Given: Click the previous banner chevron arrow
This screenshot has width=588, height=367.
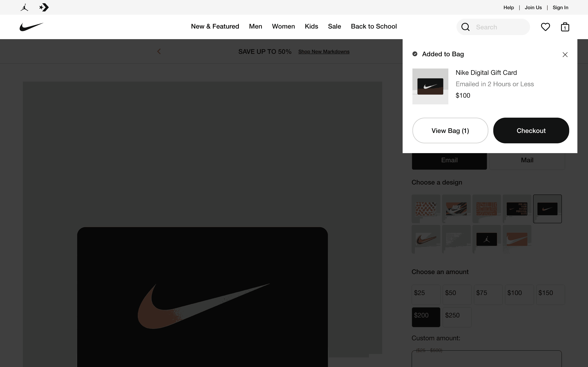Looking at the screenshot, I should pos(159,51).
